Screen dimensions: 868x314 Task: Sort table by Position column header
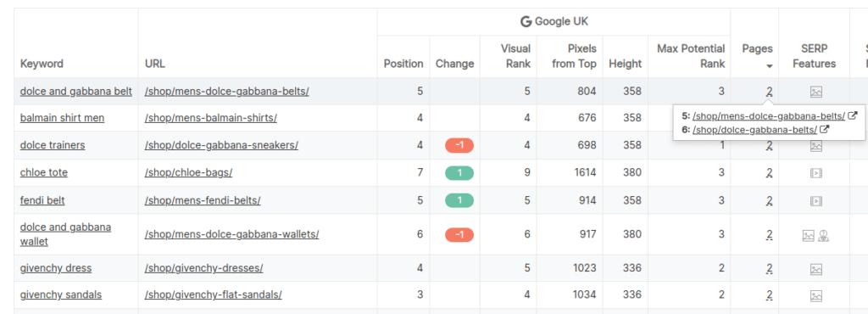(403, 64)
